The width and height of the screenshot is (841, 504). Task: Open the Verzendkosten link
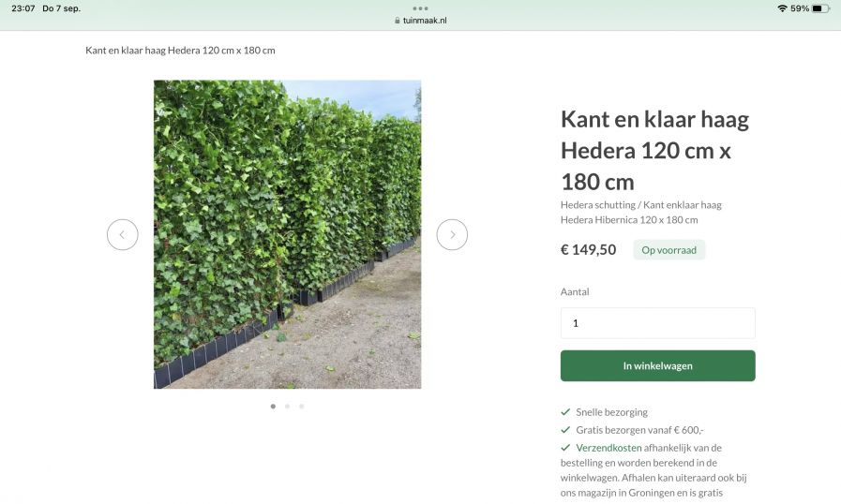coord(608,448)
